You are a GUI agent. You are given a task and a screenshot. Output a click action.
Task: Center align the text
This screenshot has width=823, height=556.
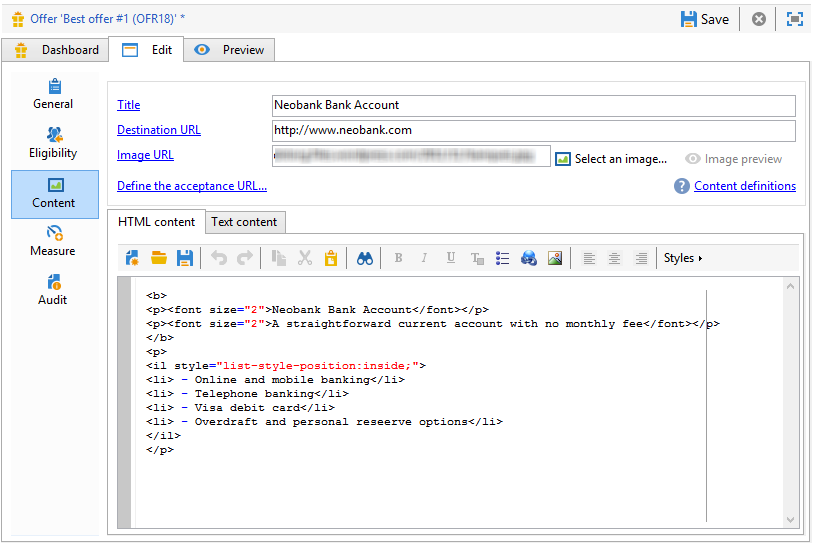click(614, 258)
